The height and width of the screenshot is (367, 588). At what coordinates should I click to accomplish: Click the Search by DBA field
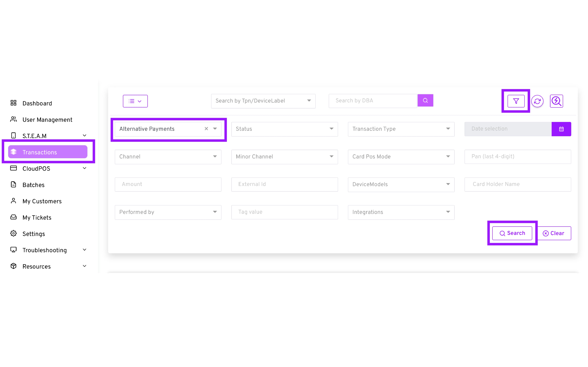[x=373, y=101]
